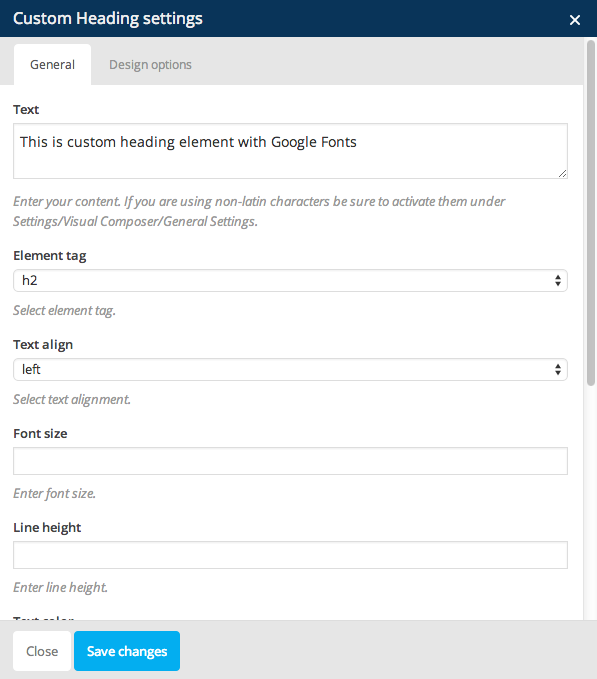Click the vertical scrollbar thumb
This screenshot has height=679, width=597.
(x=591, y=212)
